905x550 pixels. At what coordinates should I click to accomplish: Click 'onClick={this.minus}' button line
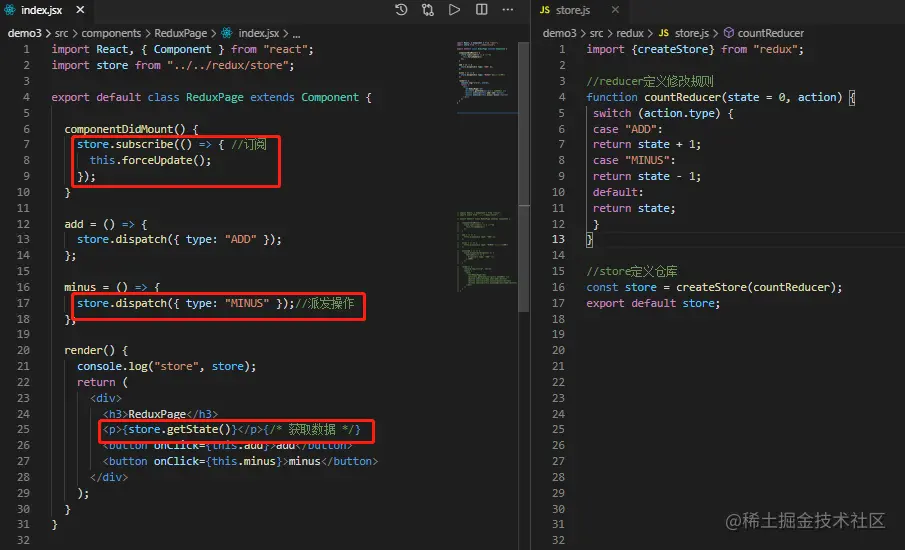240,461
